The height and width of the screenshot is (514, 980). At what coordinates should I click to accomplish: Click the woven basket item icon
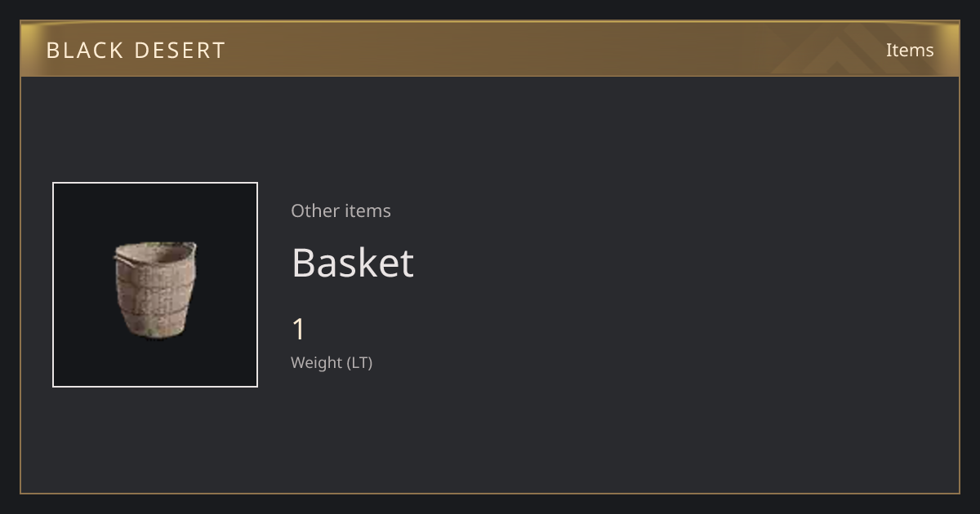coord(155,290)
